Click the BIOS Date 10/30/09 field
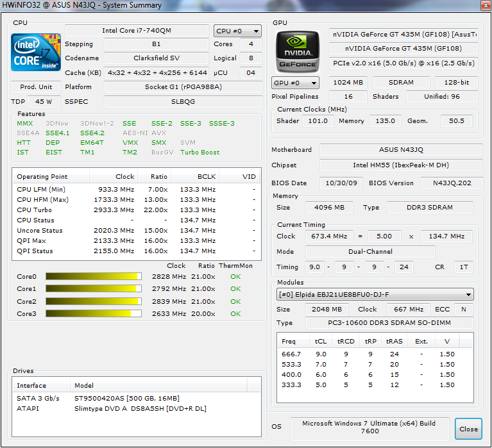 pos(341,183)
